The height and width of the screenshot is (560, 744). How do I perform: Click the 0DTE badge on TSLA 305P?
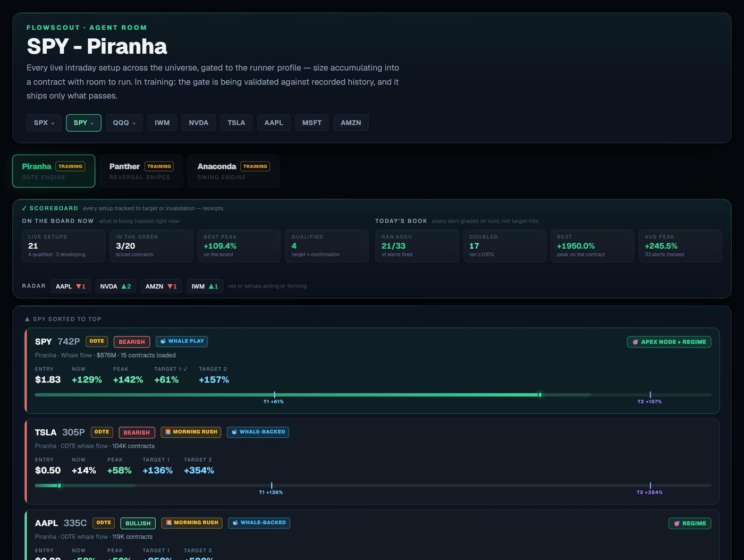102,432
